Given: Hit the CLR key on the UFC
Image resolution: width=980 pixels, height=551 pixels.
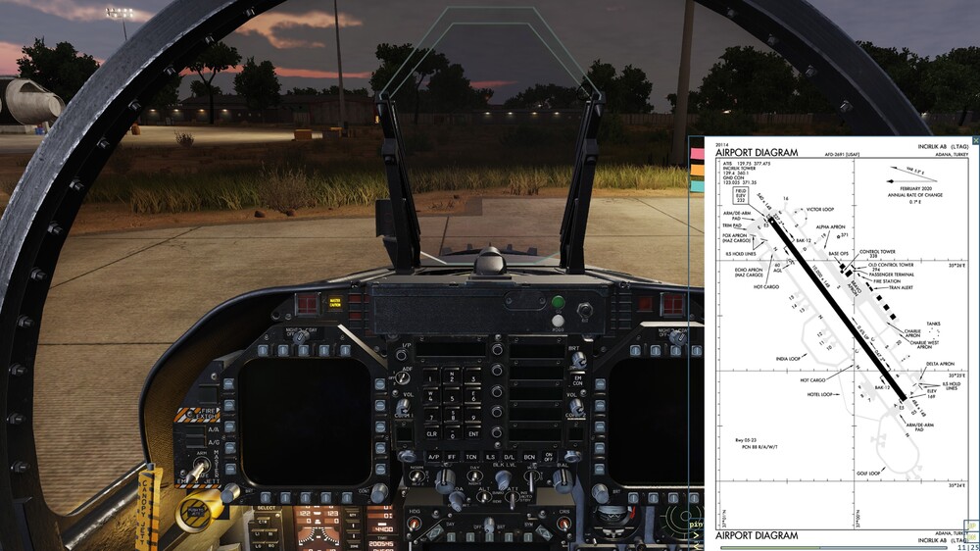Looking at the screenshot, I should click(x=432, y=434).
